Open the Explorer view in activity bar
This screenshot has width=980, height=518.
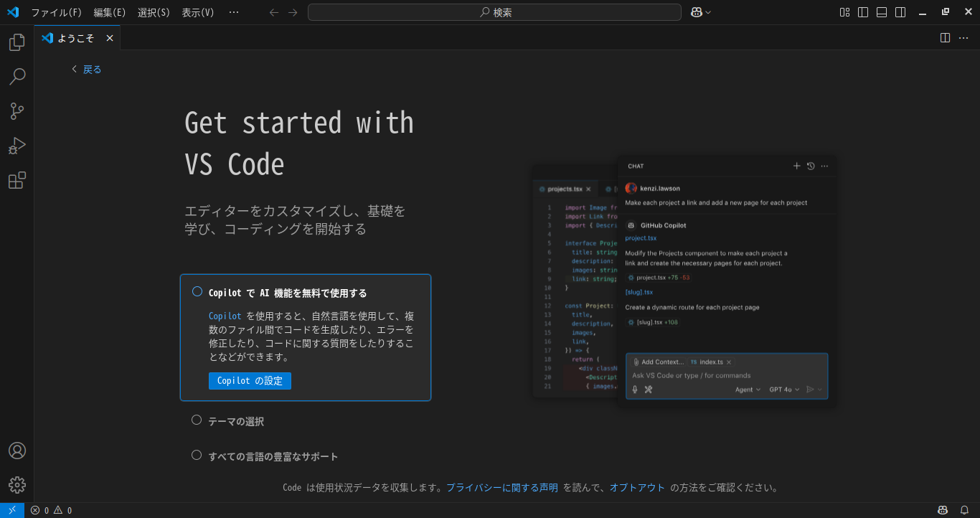(17, 42)
